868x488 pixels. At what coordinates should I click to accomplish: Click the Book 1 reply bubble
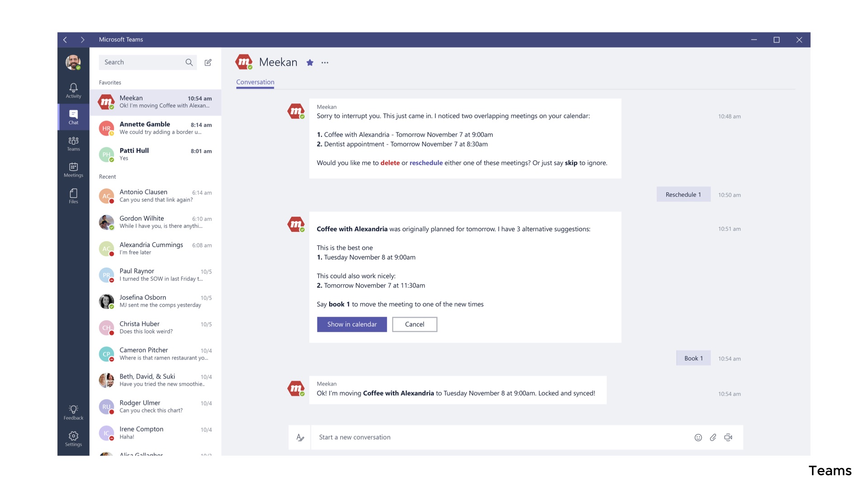693,358
